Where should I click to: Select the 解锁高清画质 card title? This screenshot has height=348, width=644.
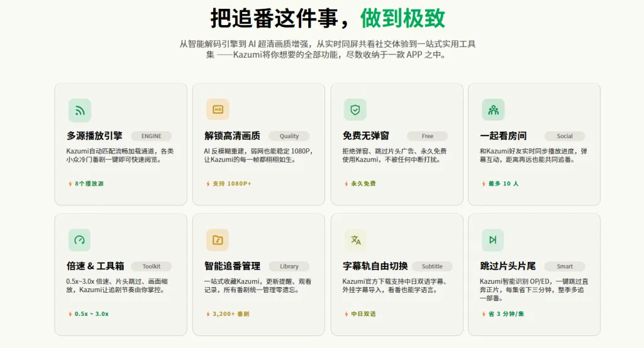[x=233, y=136]
